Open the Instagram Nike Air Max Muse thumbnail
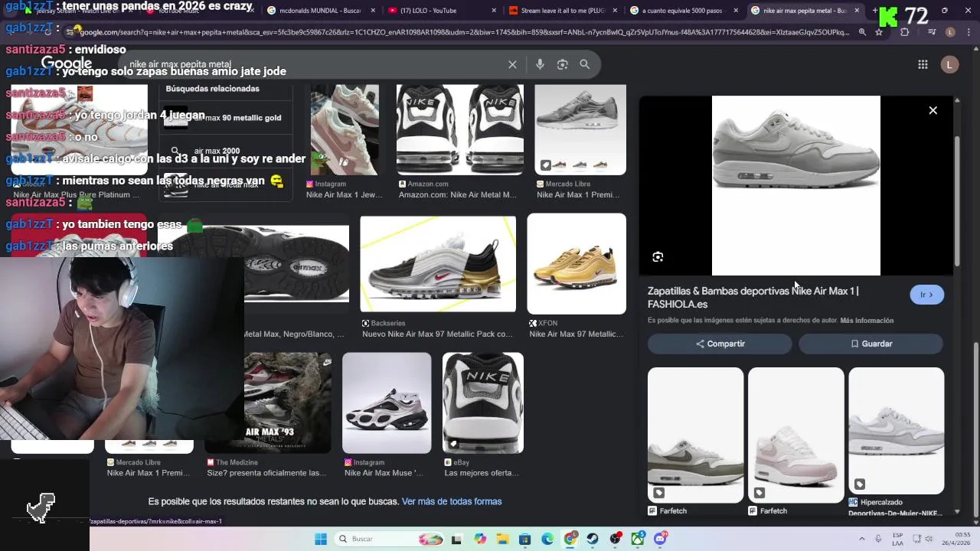The width and height of the screenshot is (980, 551). point(387,403)
